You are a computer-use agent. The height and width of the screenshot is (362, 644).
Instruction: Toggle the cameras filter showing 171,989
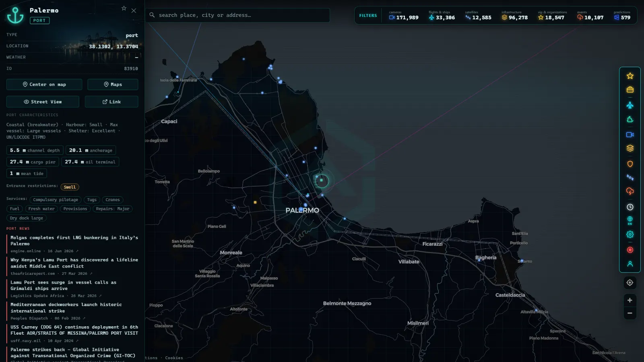(404, 15)
